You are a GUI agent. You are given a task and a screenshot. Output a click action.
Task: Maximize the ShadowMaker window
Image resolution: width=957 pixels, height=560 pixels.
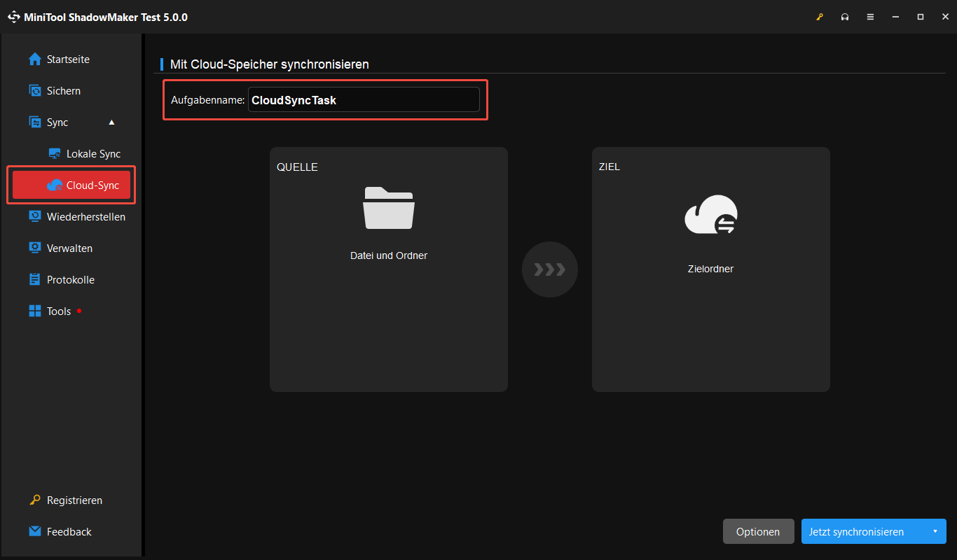click(921, 17)
